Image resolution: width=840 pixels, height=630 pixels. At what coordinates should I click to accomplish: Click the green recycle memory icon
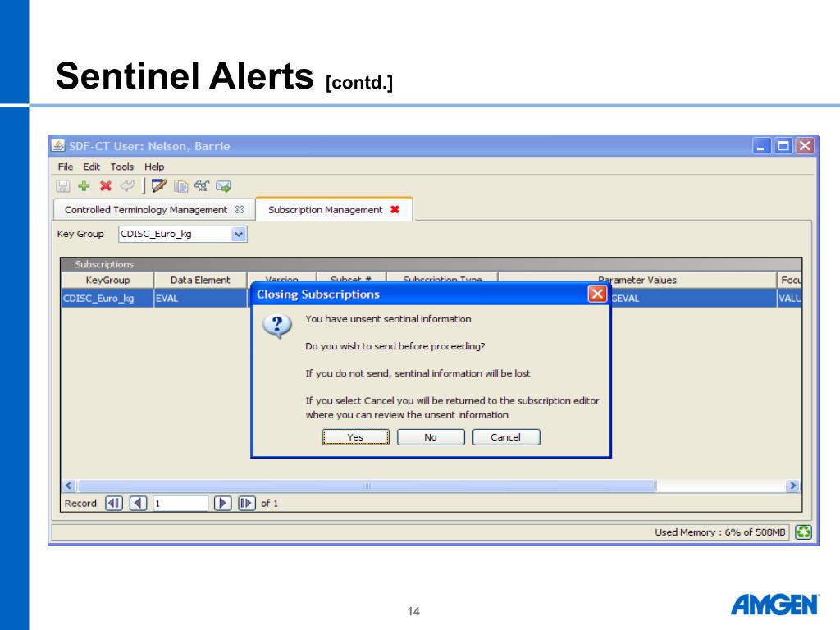coord(803,532)
